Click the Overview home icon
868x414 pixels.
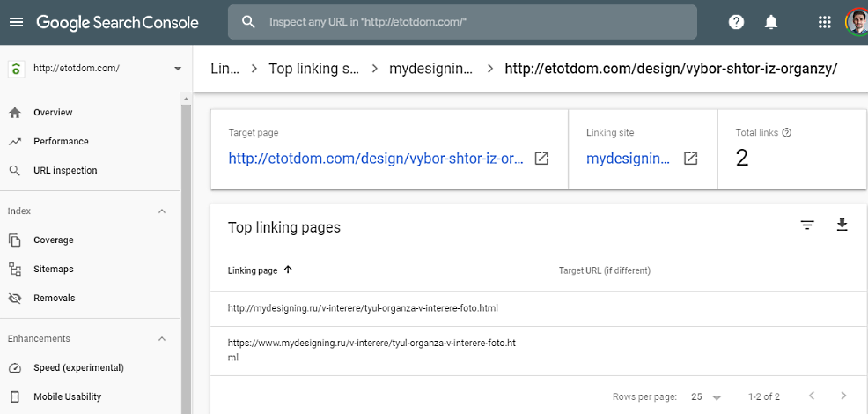pos(15,113)
